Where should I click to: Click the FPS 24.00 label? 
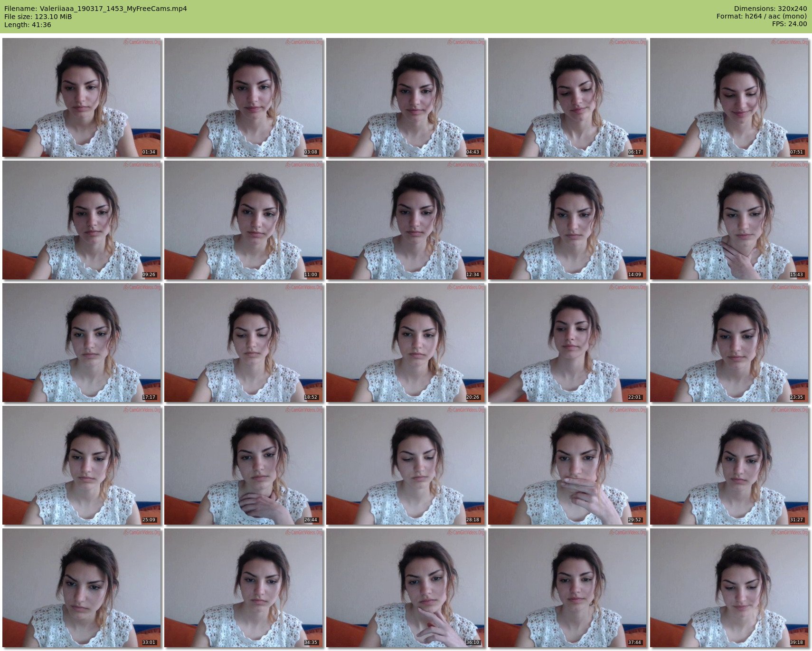(789, 24)
